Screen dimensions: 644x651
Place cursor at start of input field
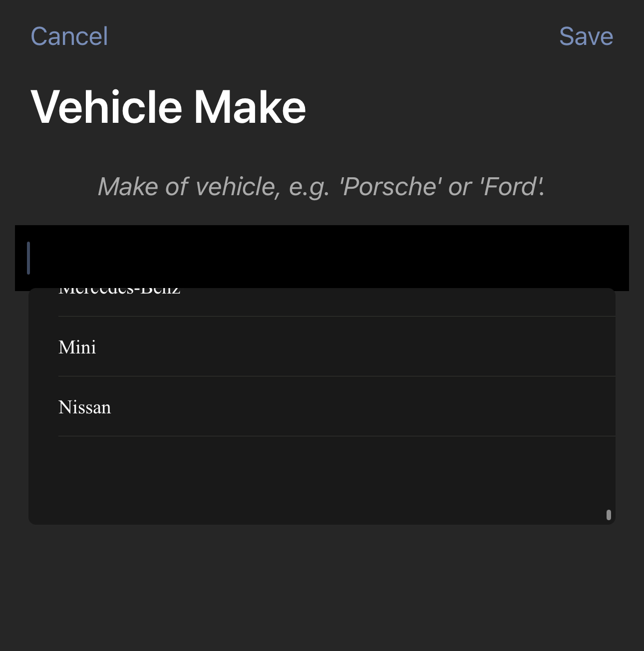[28, 258]
